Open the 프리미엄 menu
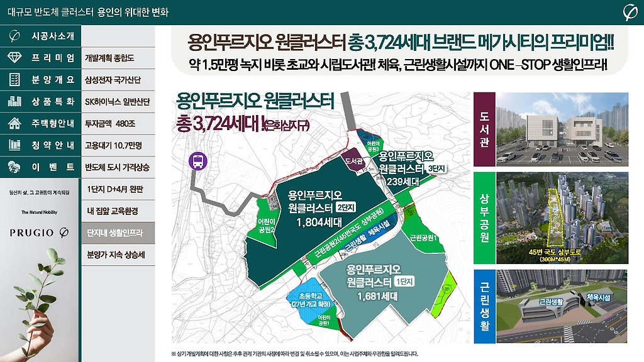The width and height of the screenshot is (644, 362). pos(40,58)
